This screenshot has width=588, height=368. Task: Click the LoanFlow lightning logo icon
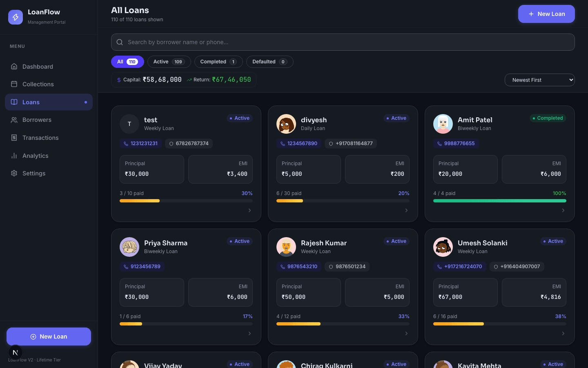point(16,17)
